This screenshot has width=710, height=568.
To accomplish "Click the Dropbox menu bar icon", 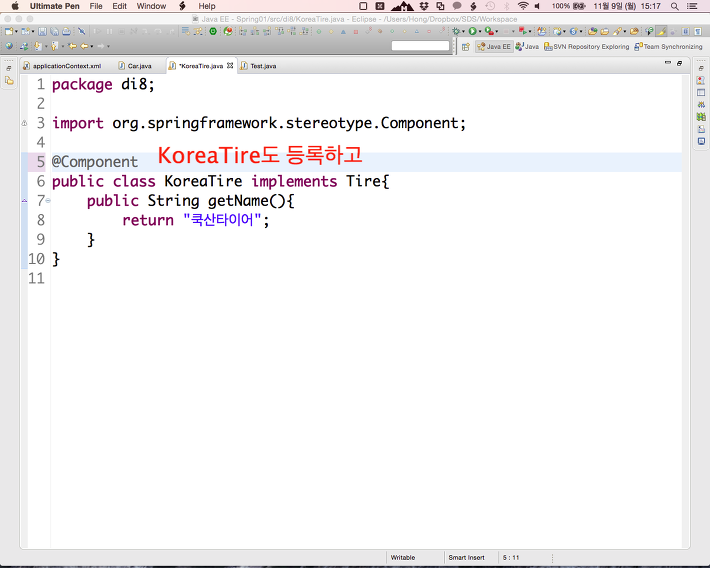I will 424,6.
